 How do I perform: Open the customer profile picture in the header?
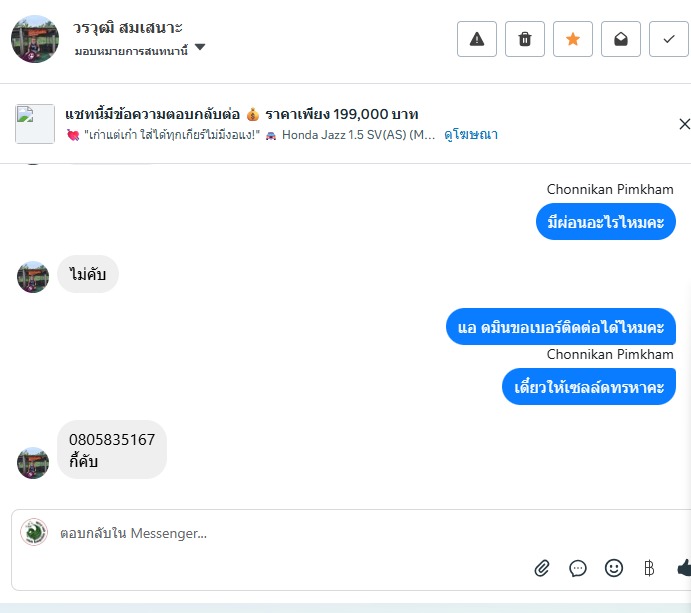pyautogui.click(x=35, y=39)
